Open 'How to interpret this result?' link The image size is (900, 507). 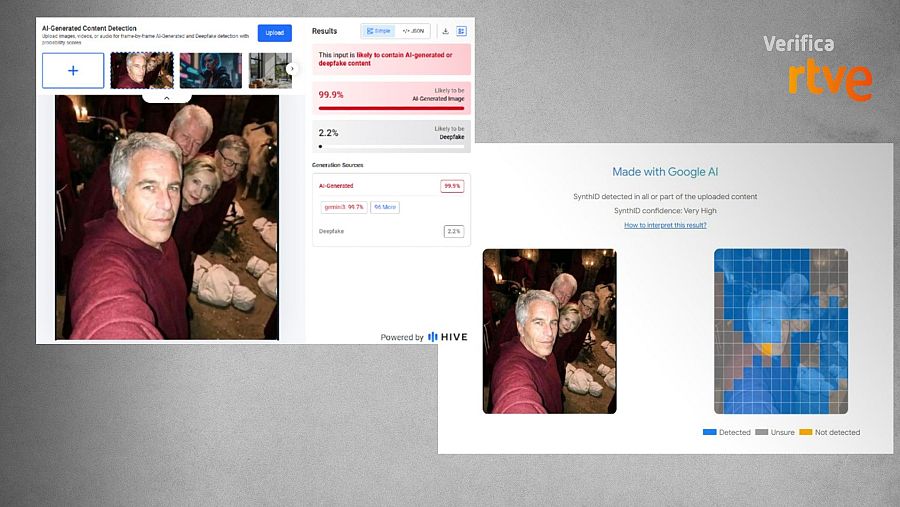[x=665, y=225]
